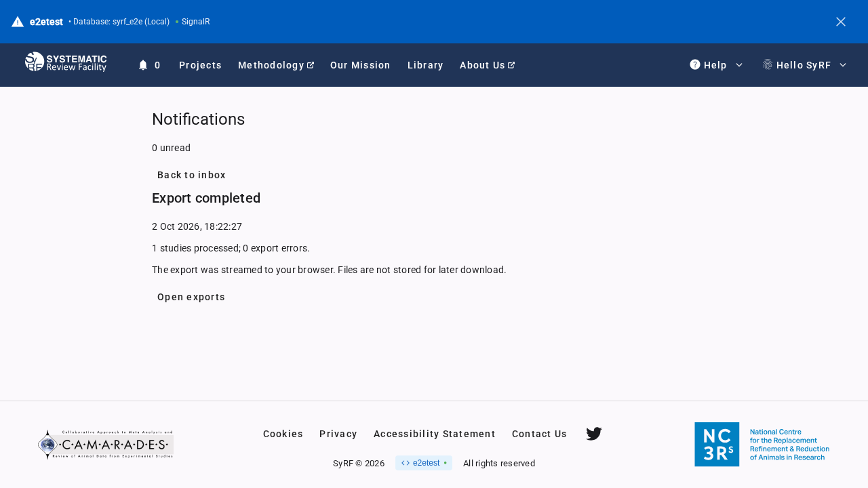Click the code brackets icon in footer badge
Image resolution: width=868 pixels, height=488 pixels.
click(406, 463)
